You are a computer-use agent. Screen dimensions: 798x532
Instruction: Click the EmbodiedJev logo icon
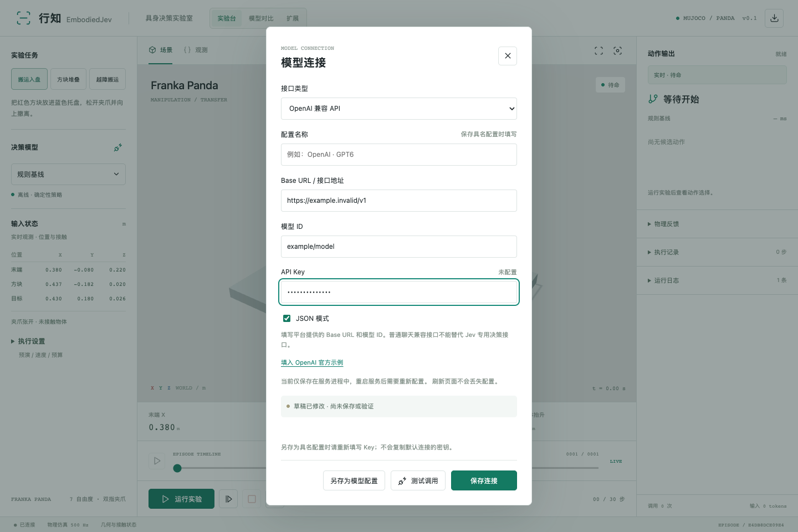click(x=23, y=18)
